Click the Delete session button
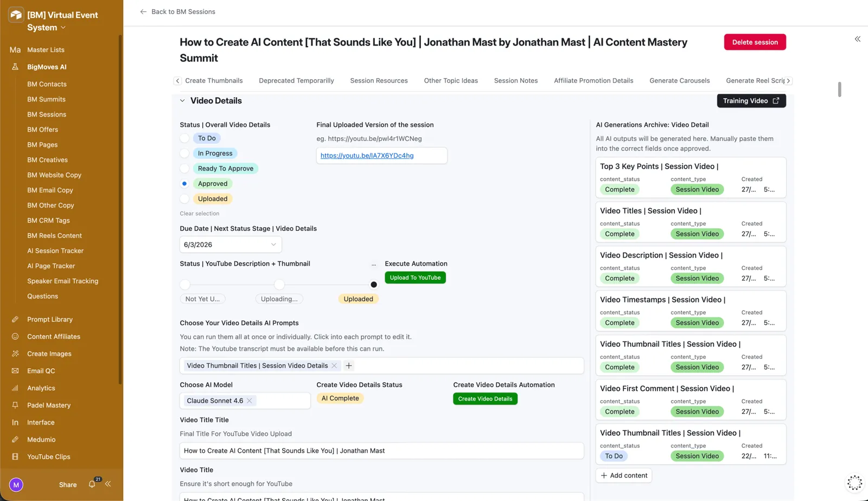 755,42
